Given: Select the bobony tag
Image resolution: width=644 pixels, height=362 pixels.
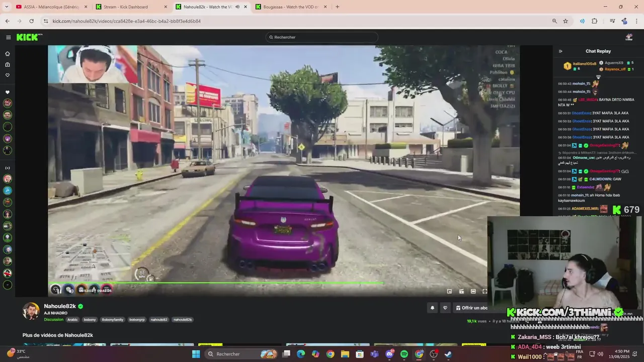Looking at the screenshot, I should tap(90, 319).
